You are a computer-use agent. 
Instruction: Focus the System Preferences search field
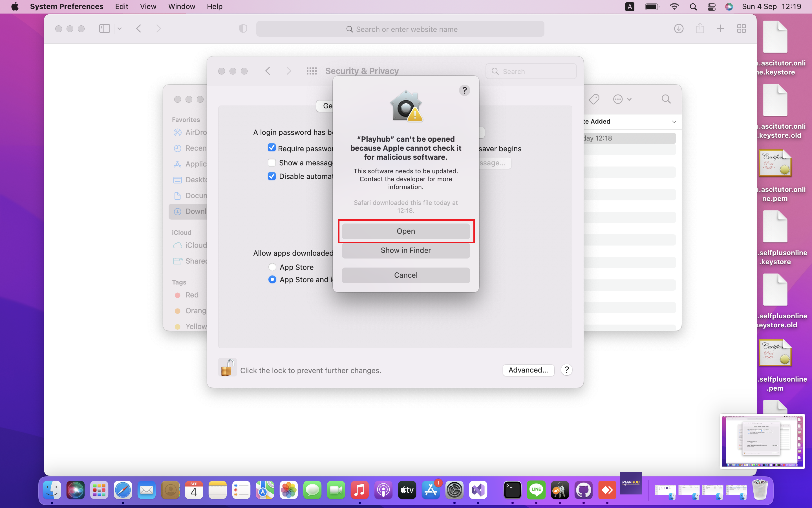point(531,71)
